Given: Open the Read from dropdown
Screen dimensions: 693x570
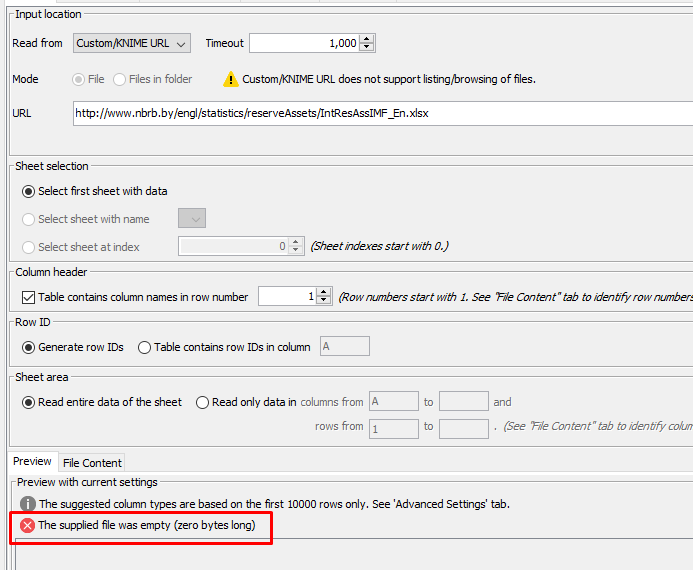Looking at the screenshot, I should [132, 43].
